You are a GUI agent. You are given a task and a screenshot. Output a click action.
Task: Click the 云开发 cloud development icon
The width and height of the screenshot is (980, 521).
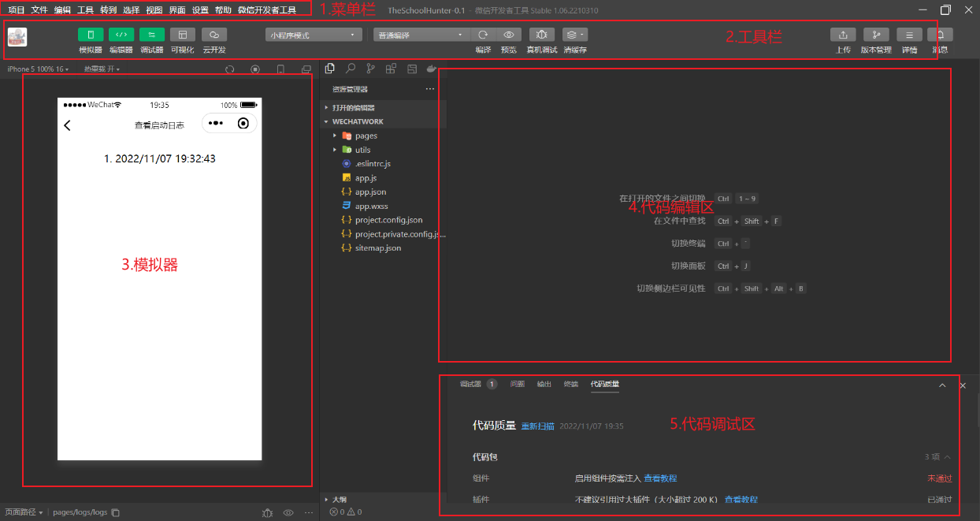click(x=213, y=35)
